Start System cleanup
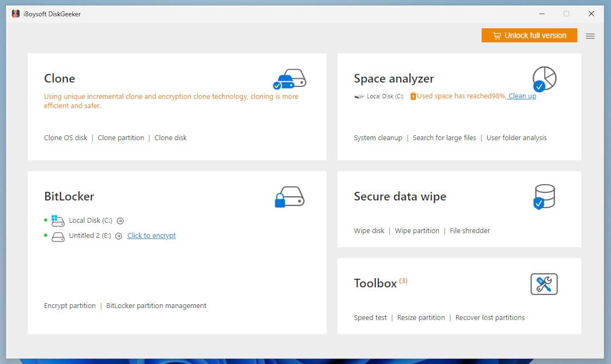The image size is (611, 364). (378, 138)
